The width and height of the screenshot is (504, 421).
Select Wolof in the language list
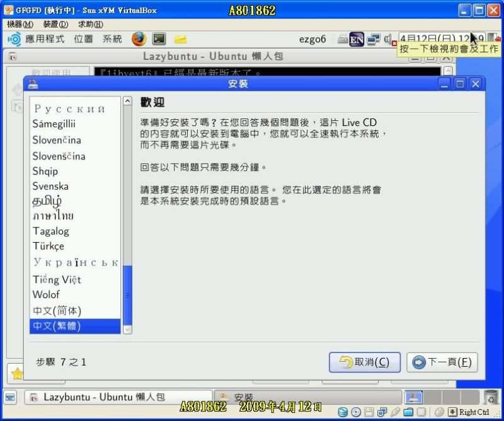pos(75,294)
